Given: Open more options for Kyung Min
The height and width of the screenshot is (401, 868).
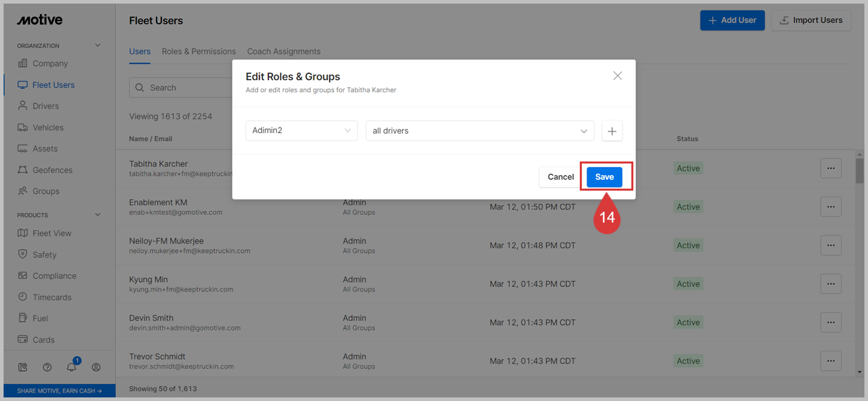Looking at the screenshot, I should [831, 284].
